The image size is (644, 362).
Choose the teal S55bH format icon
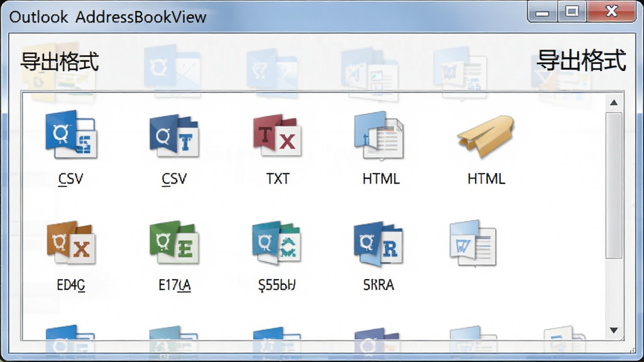(x=277, y=243)
